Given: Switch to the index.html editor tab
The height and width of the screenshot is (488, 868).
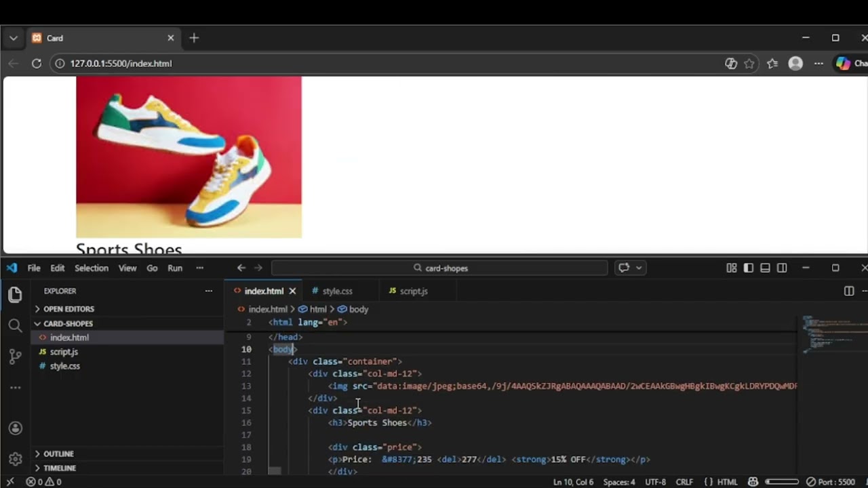Looking at the screenshot, I should [x=264, y=291].
